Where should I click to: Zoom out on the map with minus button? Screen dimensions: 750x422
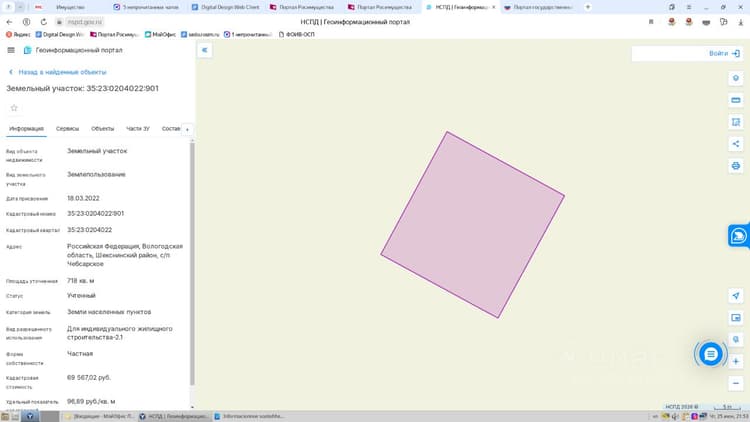736,383
